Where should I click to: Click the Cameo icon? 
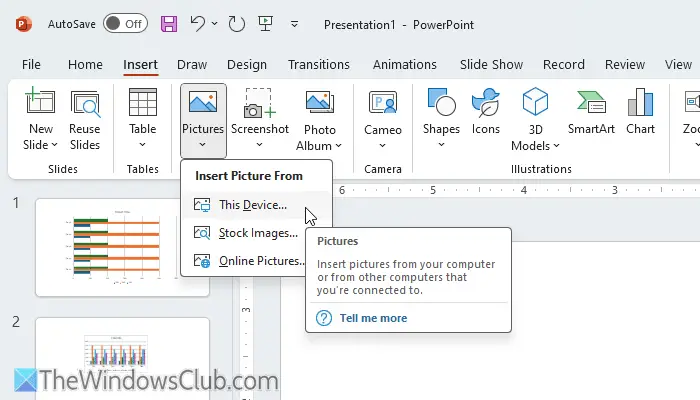click(x=383, y=103)
